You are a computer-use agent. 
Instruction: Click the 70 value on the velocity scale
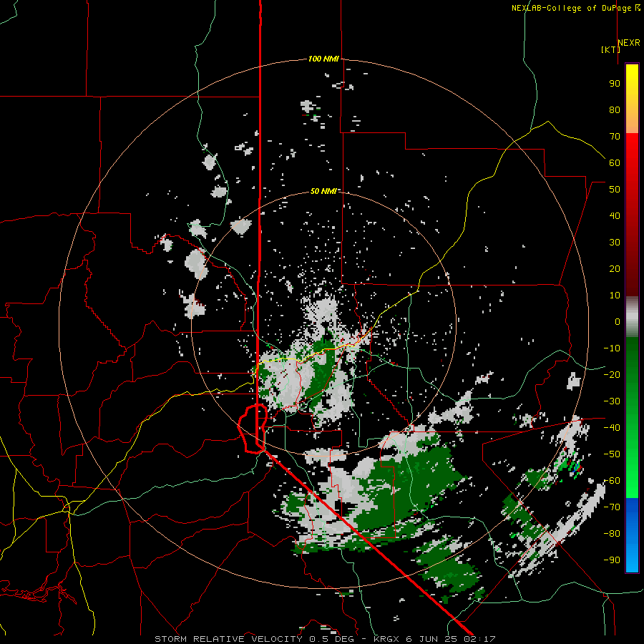point(615,137)
